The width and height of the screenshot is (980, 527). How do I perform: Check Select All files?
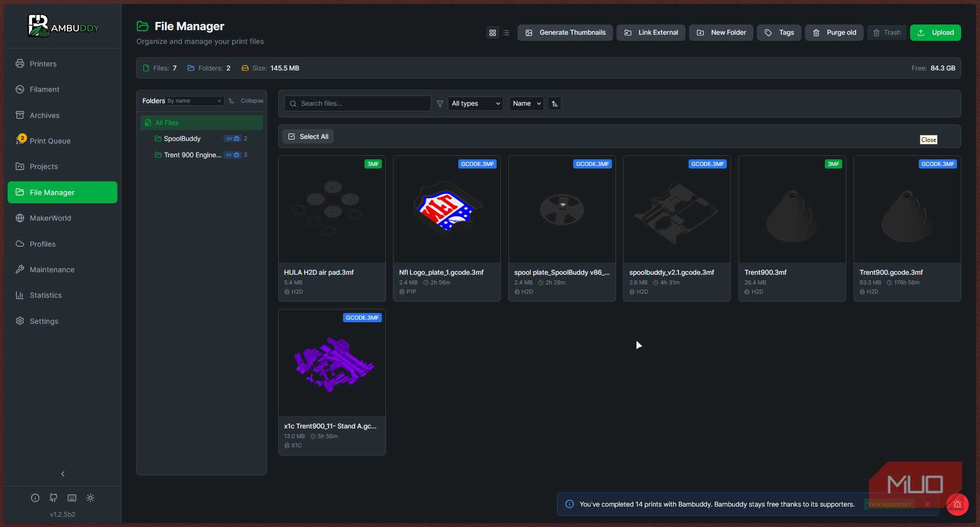click(x=308, y=137)
